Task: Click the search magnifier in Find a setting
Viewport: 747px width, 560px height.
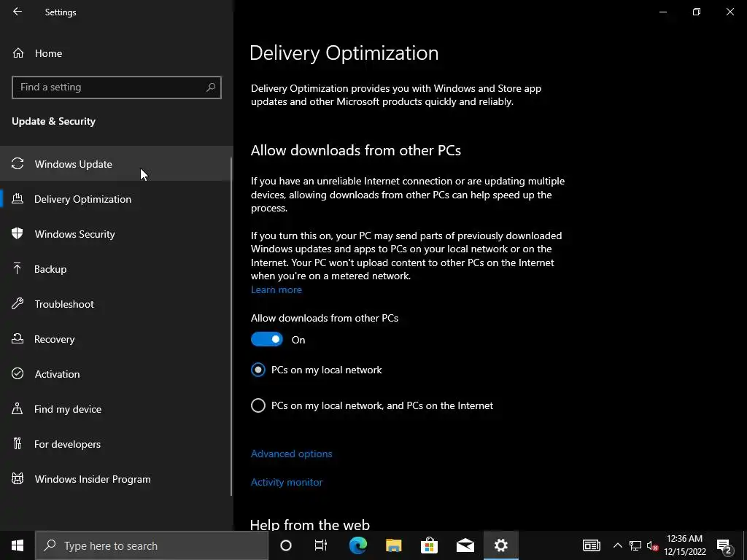Action: coord(211,87)
